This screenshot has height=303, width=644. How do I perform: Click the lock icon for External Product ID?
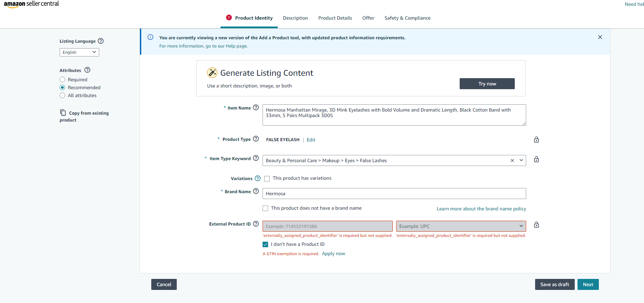coord(536,224)
